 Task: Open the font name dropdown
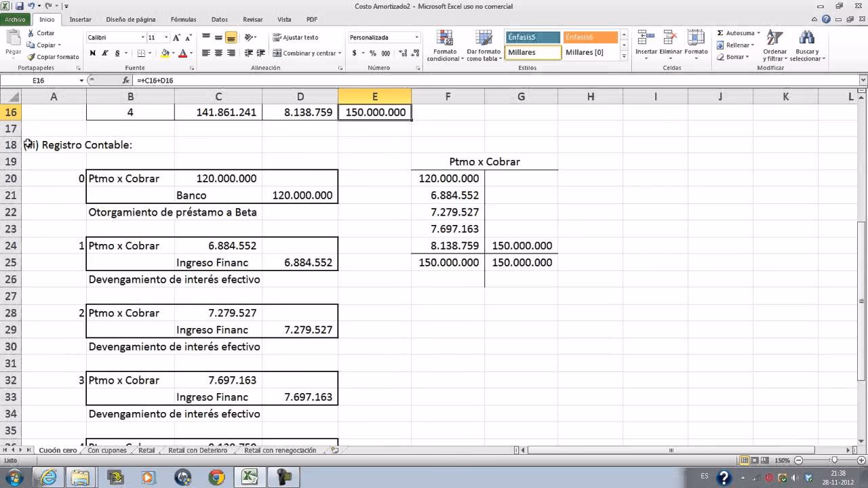[x=143, y=37]
